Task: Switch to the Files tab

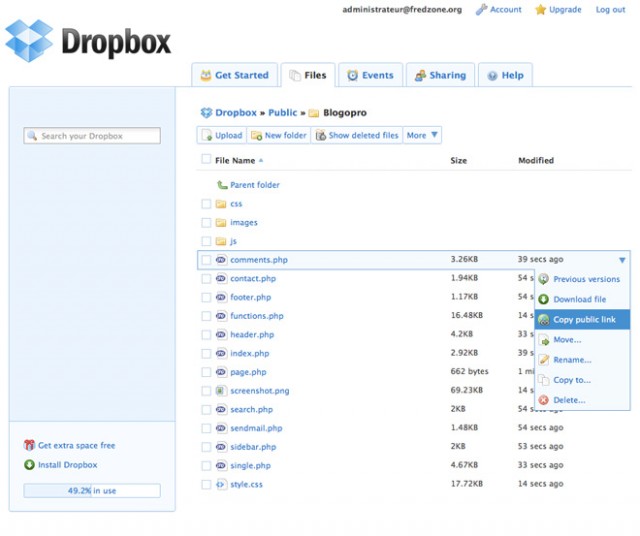Action: click(x=308, y=75)
